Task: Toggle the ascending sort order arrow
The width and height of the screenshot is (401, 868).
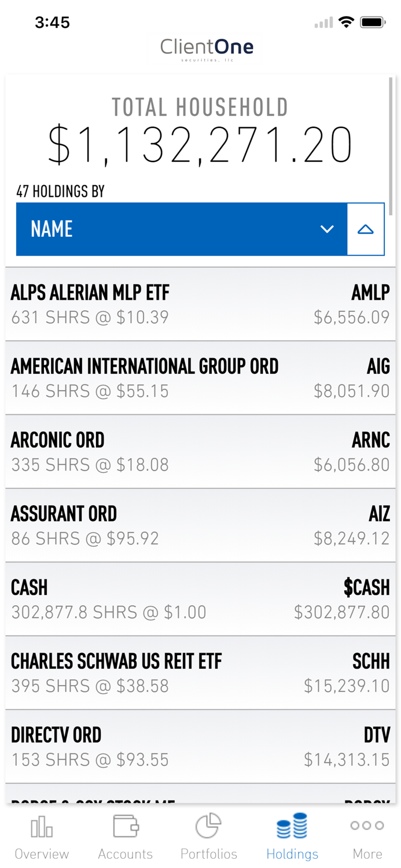Action: point(366,229)
